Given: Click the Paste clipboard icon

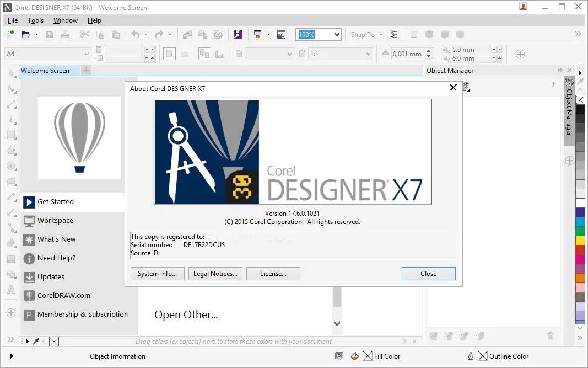Looking at the screenshot, I should point(116,35).
